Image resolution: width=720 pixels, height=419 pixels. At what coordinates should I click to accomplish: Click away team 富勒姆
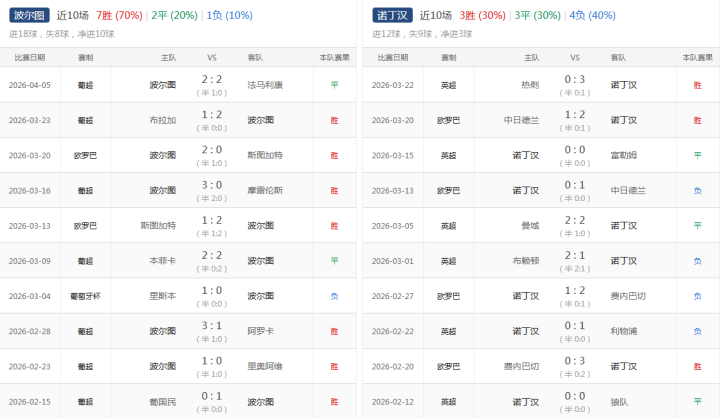(624, 155)
